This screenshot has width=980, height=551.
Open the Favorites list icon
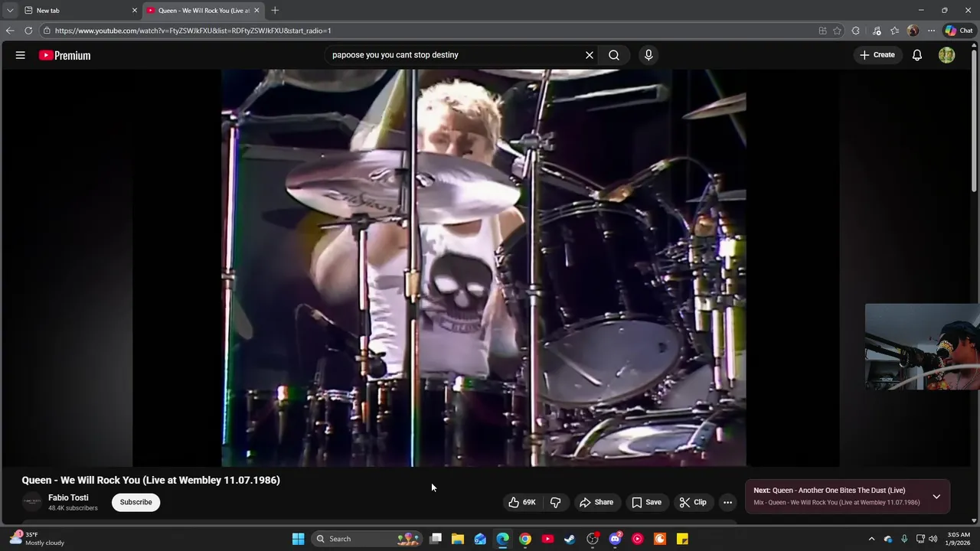pos(894,31)
